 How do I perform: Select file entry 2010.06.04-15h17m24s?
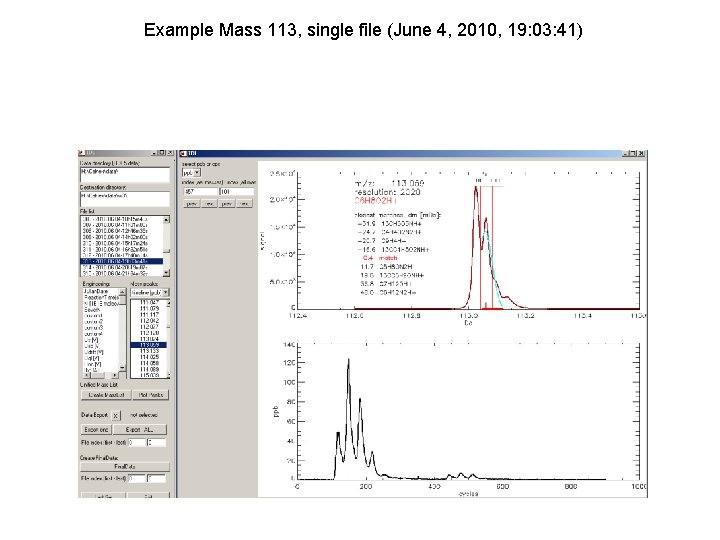click(122, 243)
